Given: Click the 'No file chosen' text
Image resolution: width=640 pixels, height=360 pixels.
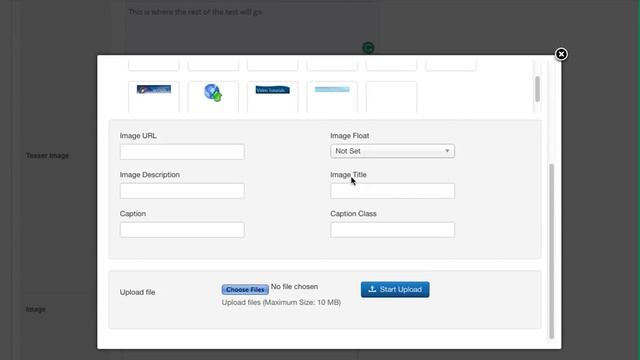Looking at the screenshot, I should (x=294, y=287).
